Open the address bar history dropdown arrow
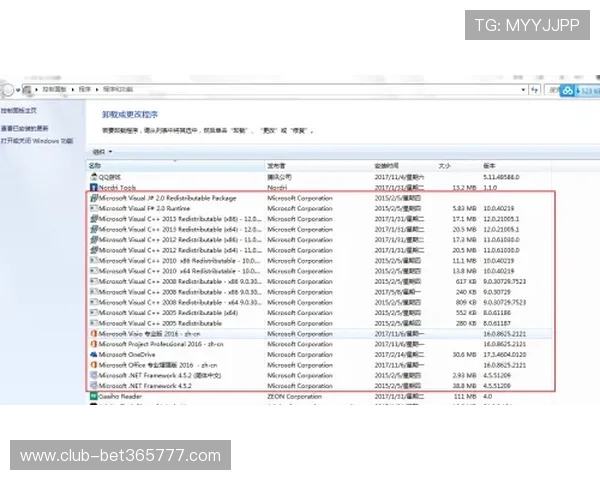600x480 pixels. pos(523,90)
